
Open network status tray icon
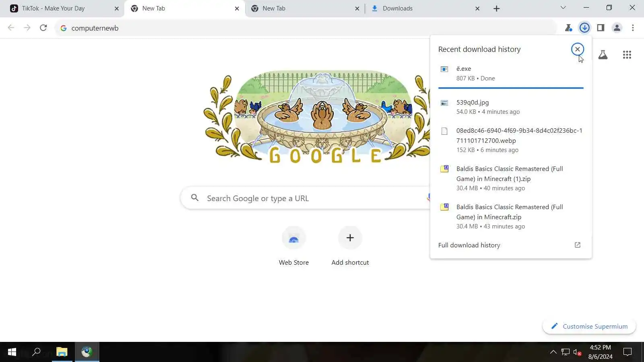(566, 352)
